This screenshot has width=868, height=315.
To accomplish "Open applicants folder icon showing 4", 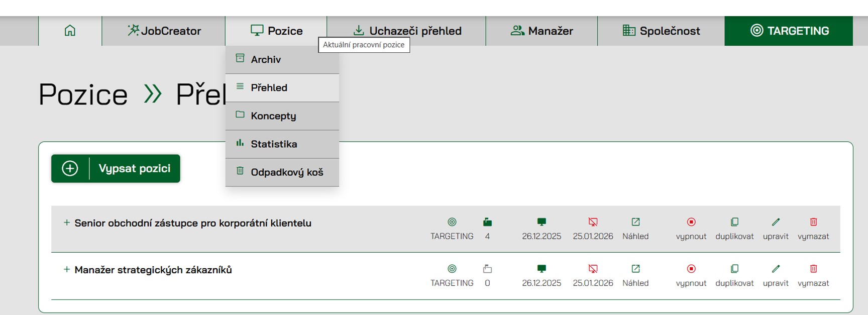I will click(x=487, y=222).
